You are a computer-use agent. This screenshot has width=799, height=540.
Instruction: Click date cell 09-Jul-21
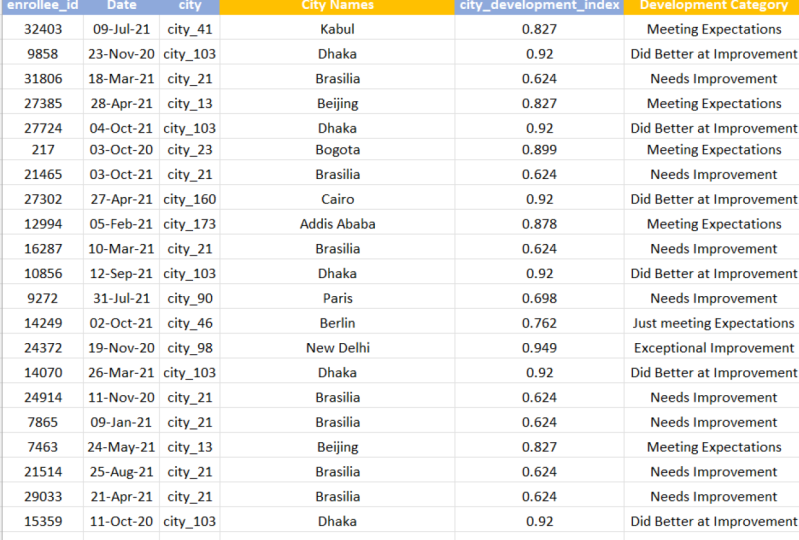coord(122,29)
